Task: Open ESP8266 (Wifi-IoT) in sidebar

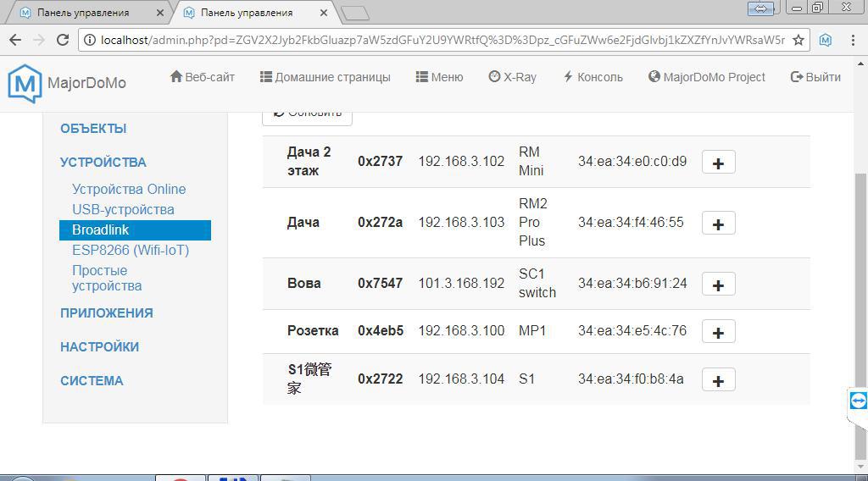Action: click(131, 250)
